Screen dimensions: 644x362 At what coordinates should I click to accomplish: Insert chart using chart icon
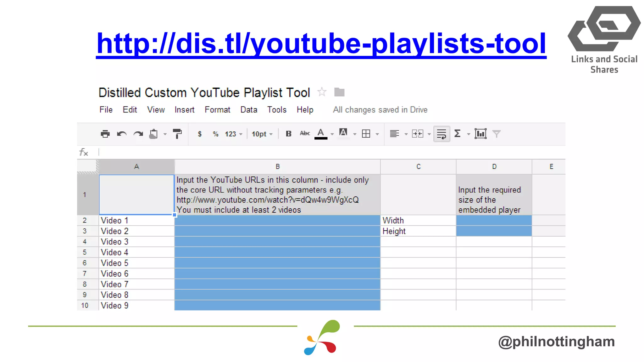[x=480, y=134]
